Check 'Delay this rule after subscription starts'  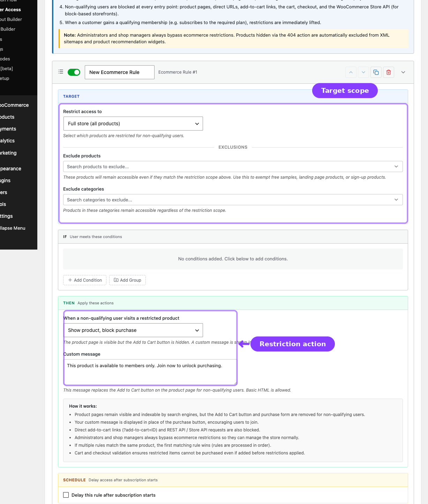coord(66,495)
